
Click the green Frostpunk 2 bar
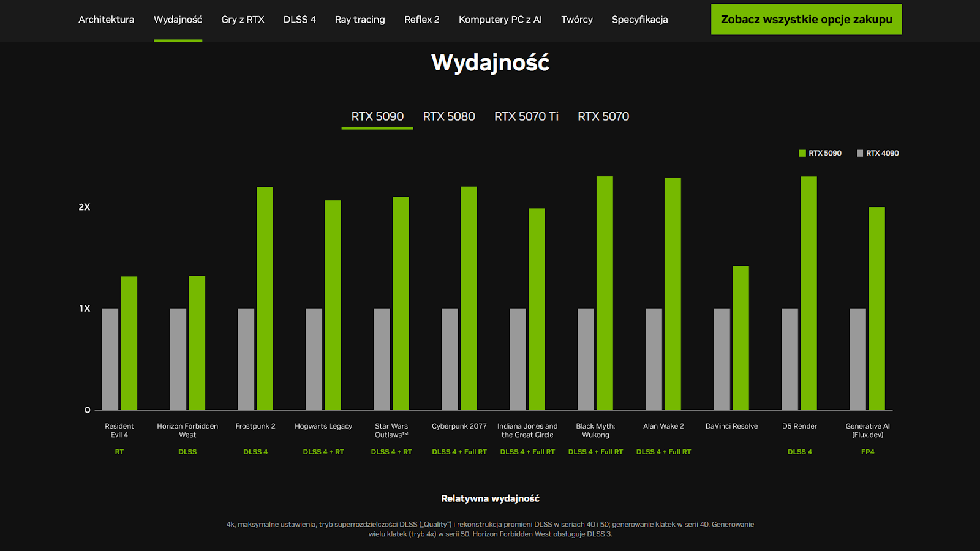coord(265,298)
